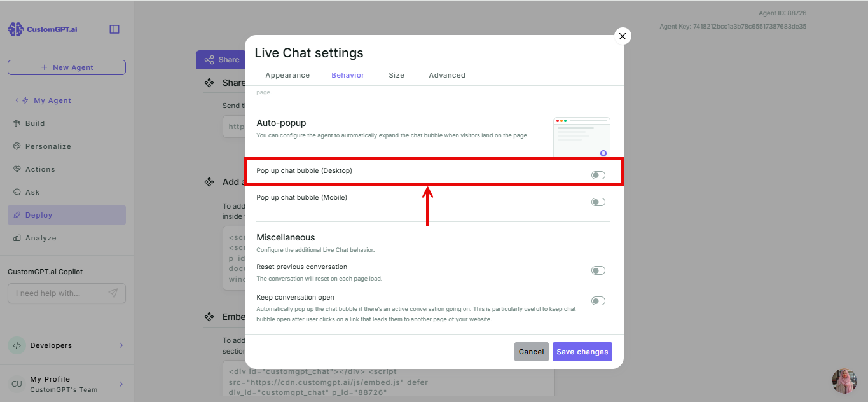868x402 pixels.
Task: Enable Pop up chat bubble (Mobile)
Action: click(598, 202)
